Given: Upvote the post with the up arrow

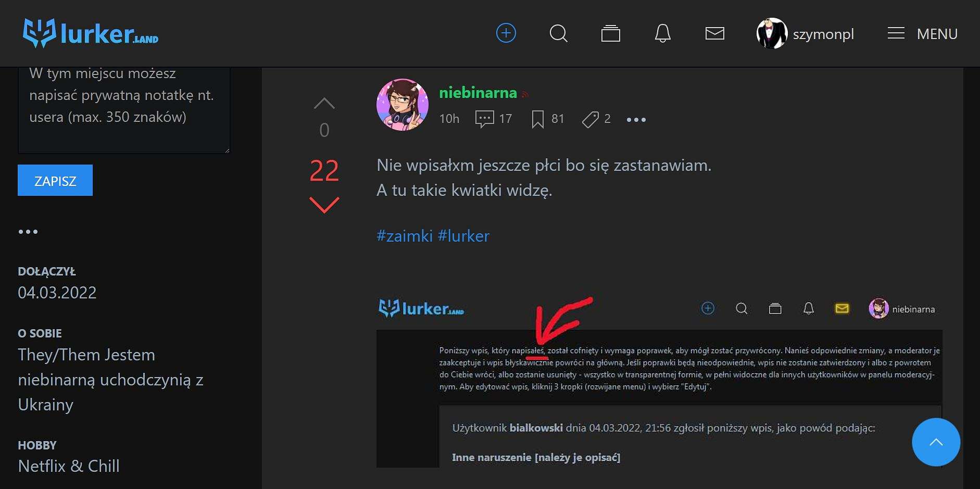Looking at the screenshot, I should pos(324,103).
